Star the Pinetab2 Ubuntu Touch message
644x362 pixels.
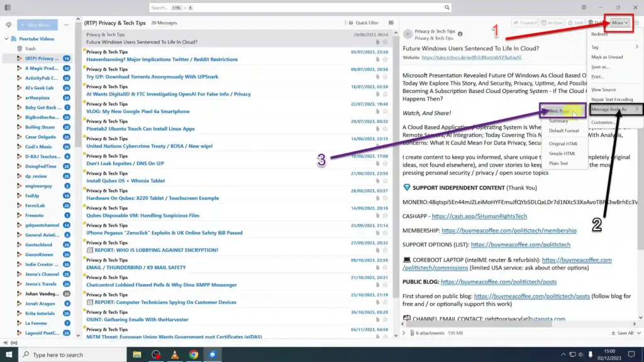[385, 128]
